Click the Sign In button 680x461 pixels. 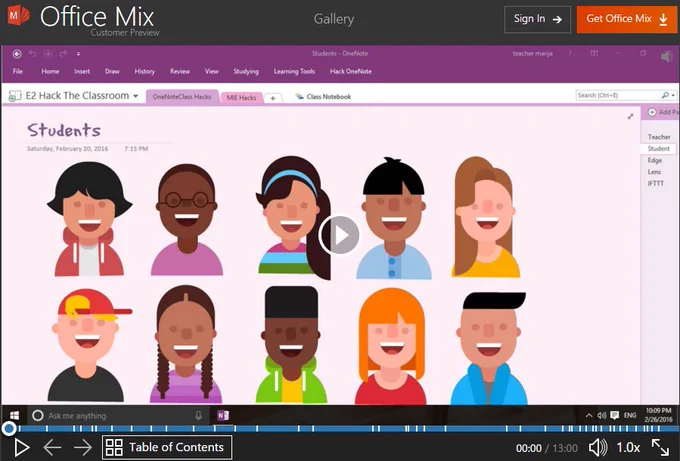click(537, 20)
